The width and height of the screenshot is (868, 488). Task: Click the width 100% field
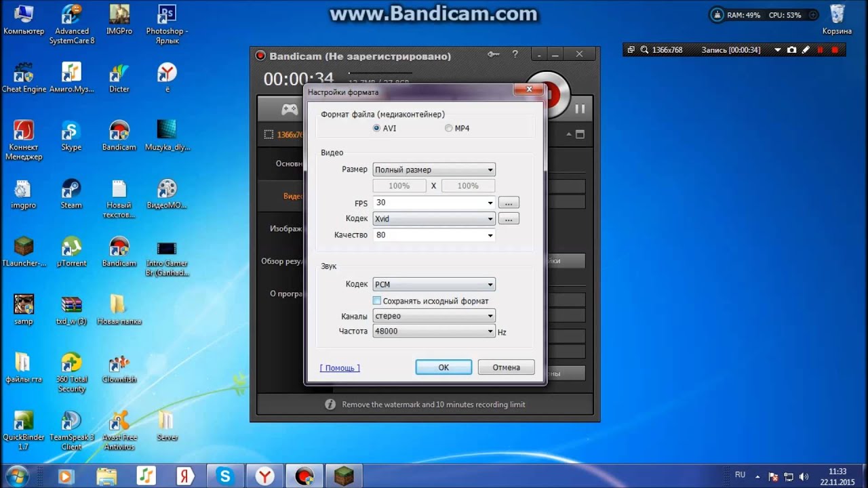coord(399,186)
